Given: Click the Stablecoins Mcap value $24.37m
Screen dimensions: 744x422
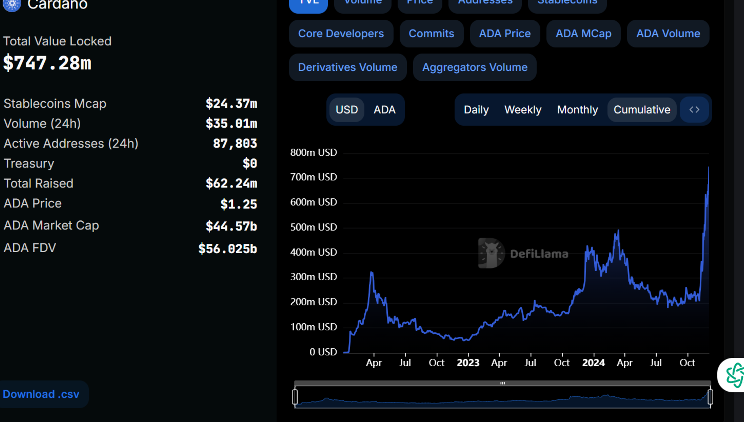Looking at the screenshot, I should (x=231, y=103).
